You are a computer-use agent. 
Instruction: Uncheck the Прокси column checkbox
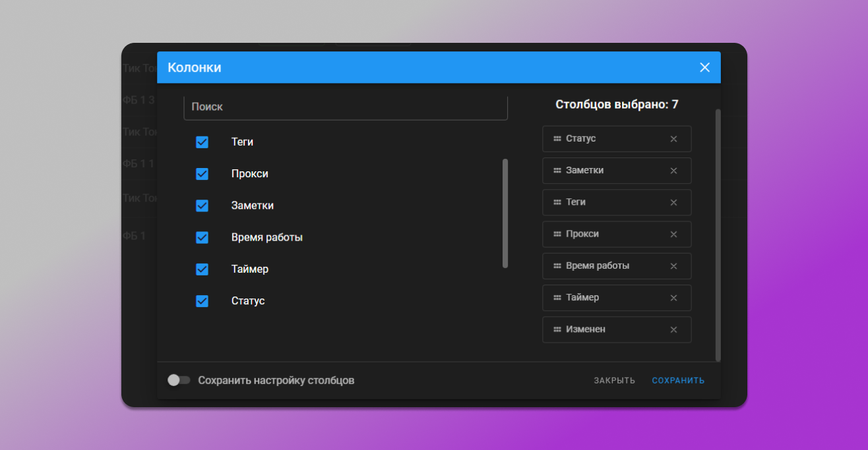202,174
